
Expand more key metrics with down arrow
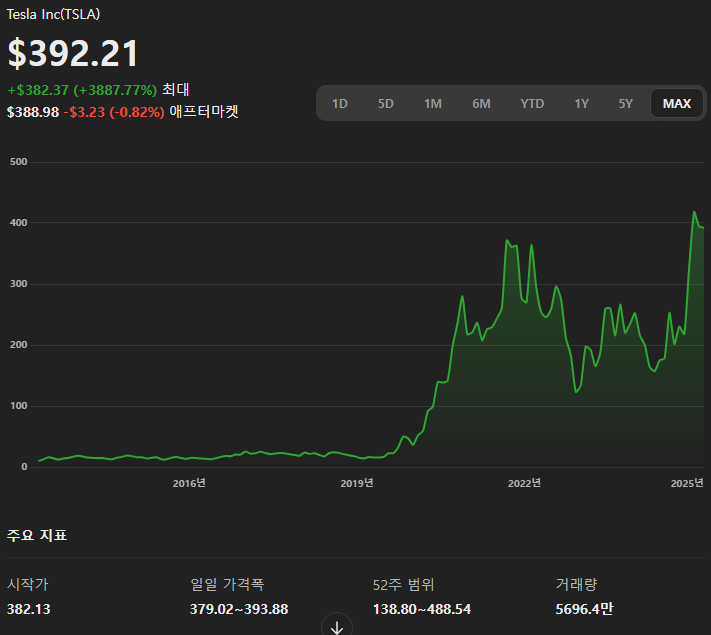coord(336,627)
